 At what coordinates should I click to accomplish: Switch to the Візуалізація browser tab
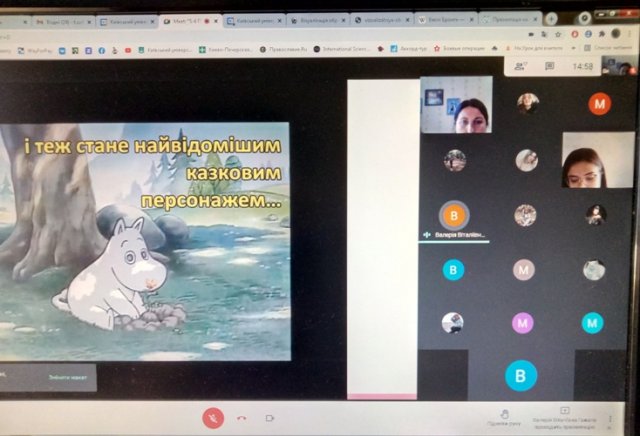tap(318, 20)
